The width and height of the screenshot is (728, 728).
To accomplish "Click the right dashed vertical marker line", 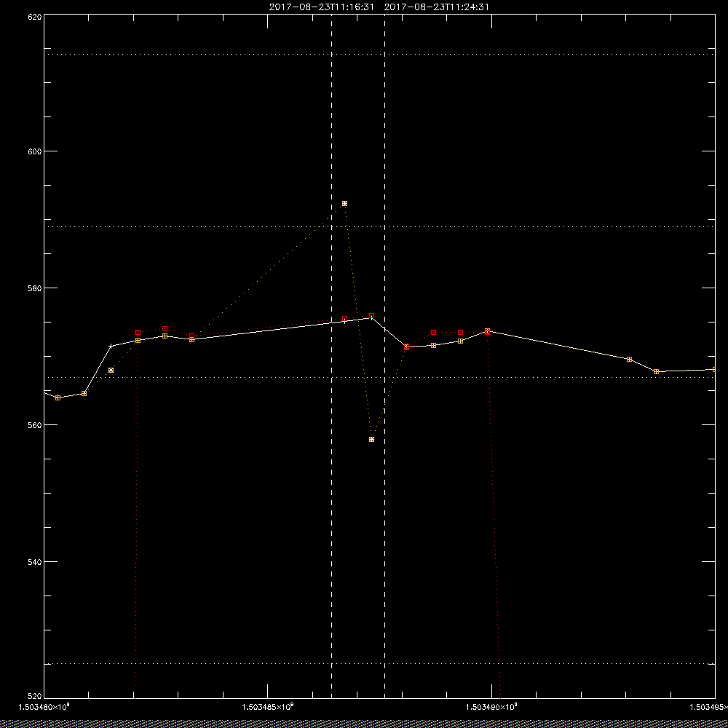I will click(x=384, y=356).
